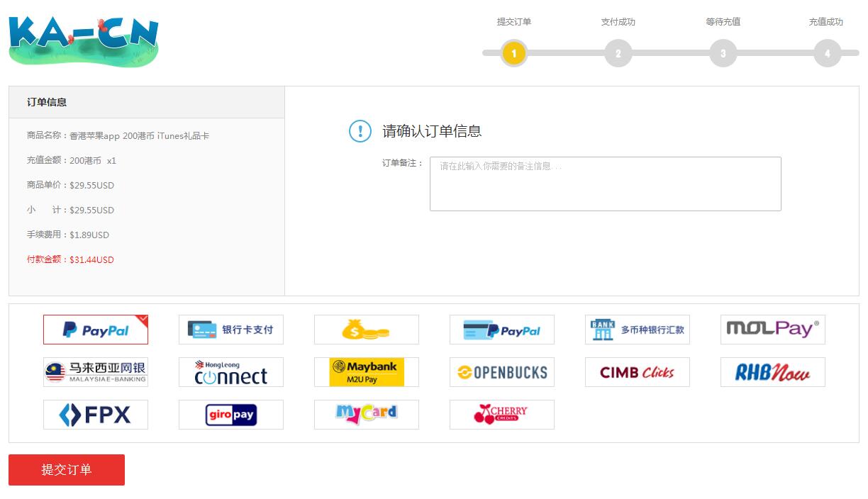Screen dimensions: 868x499
Task: Click the 小计 subtotal $29.55USD line
Action: 70,211
